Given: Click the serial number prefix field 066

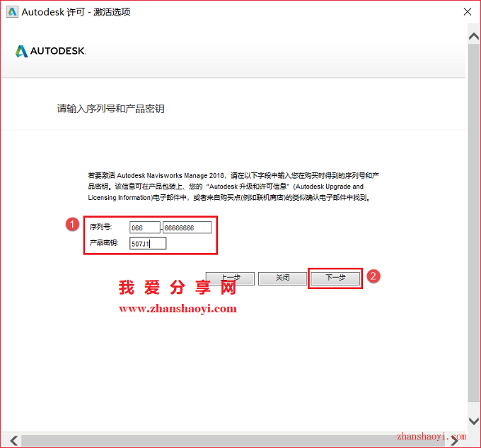Looking at the screenshot, I should pyautogui.click(x=145, y=228).
